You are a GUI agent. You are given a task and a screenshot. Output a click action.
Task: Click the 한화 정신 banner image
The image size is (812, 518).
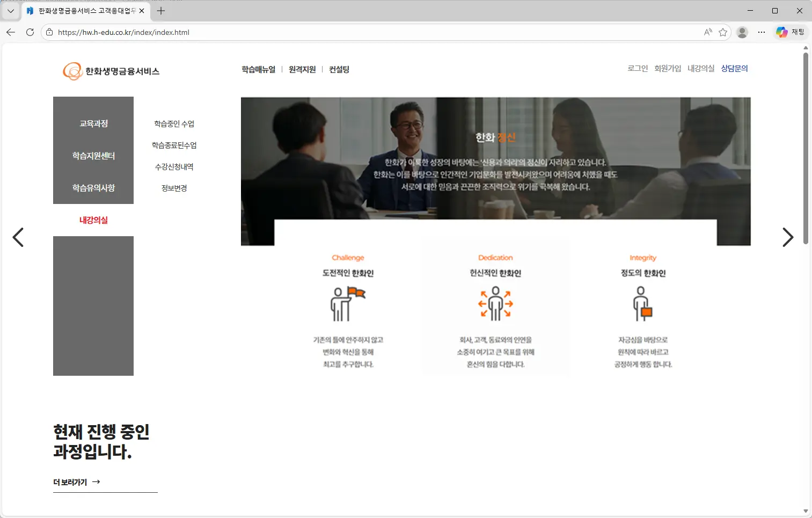(x=495, y=171)
